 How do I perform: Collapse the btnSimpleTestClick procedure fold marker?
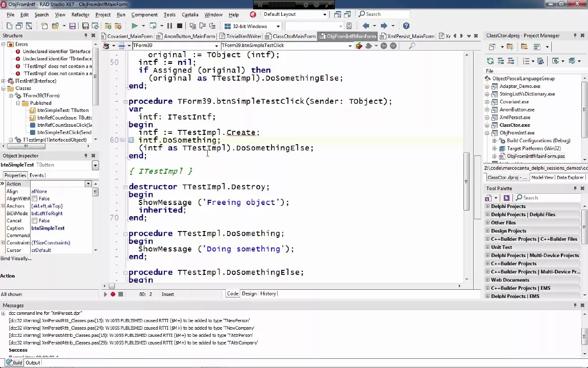(125, 101)
